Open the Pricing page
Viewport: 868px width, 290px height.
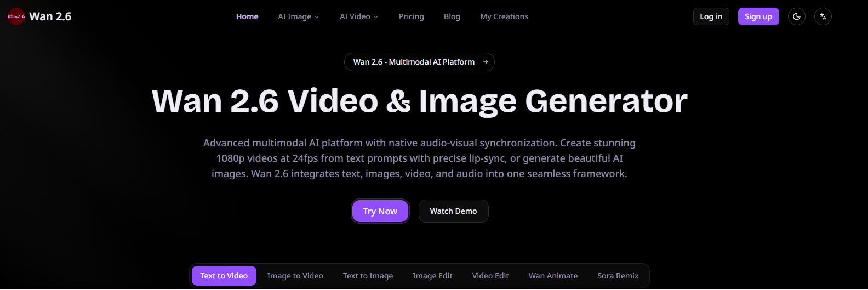411,16
